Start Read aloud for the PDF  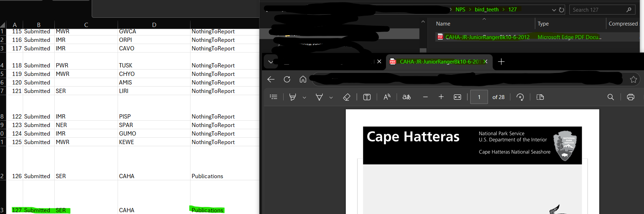[x=387, y=97]
